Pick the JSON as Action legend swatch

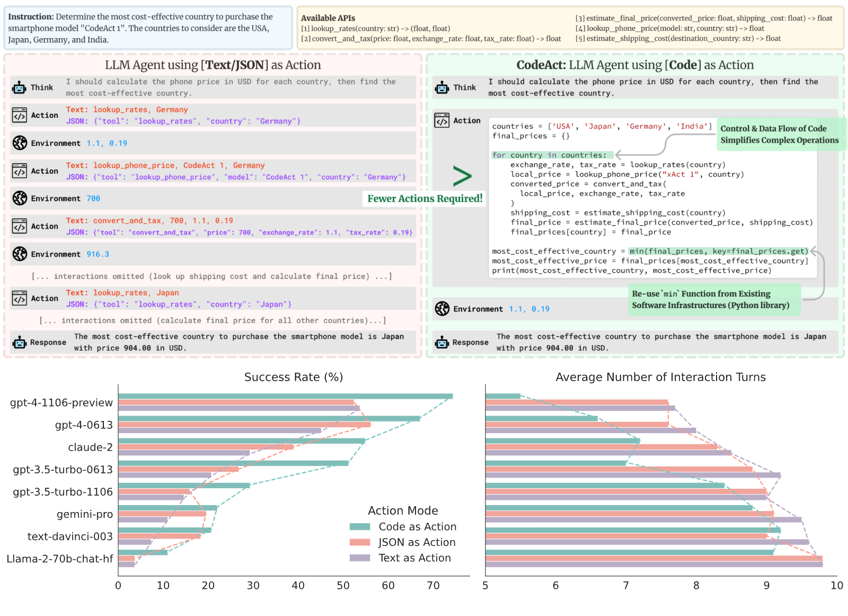point(360,542)
